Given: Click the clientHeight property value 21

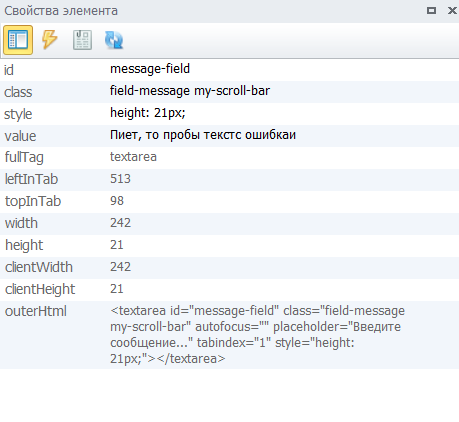Looking at the screenshot, I should coord(117,289).
